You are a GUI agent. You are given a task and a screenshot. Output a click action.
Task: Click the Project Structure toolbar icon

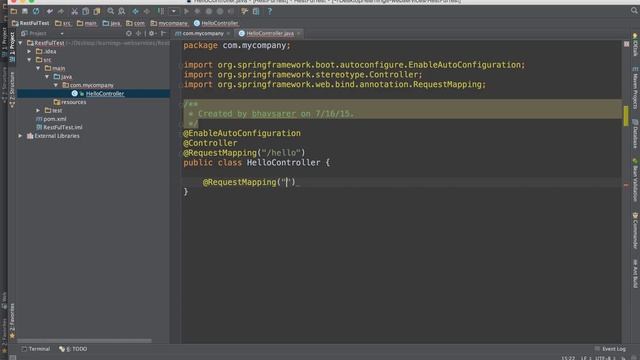[256, 11]
